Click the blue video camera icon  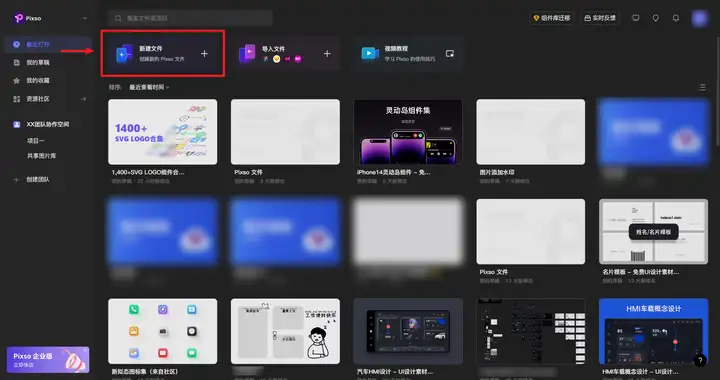point(370,54)
